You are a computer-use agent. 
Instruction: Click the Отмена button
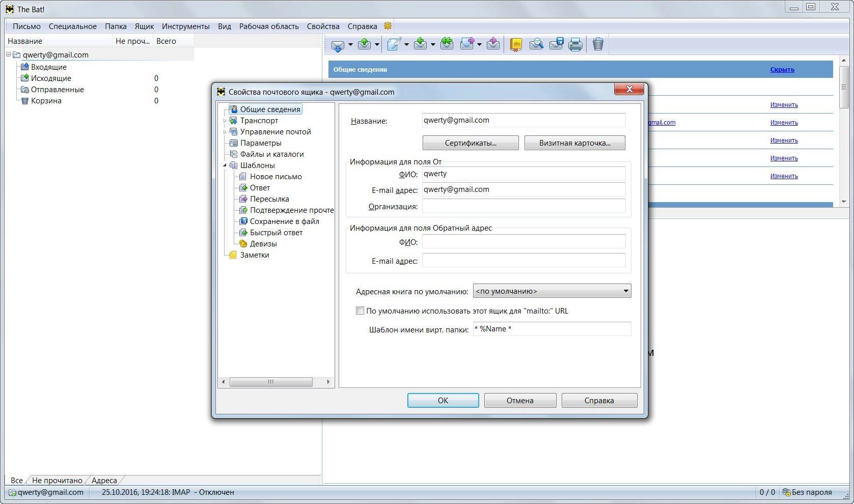[520, 401]
